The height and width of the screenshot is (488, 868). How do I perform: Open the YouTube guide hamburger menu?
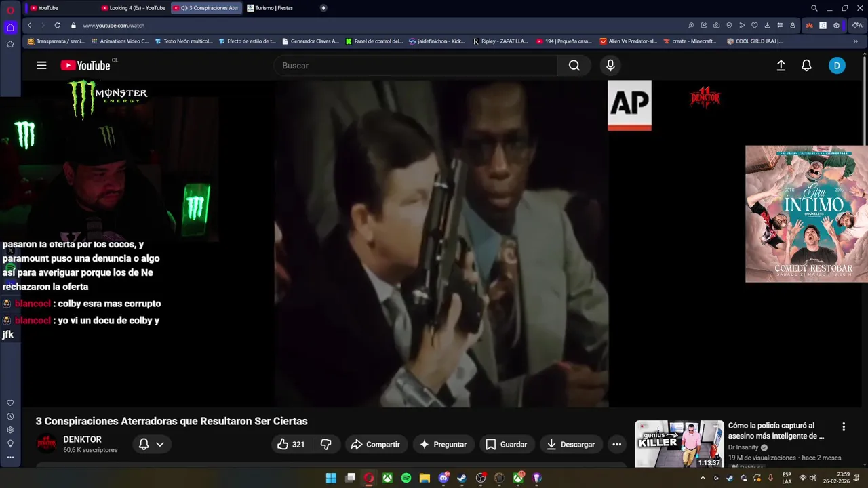41,65
